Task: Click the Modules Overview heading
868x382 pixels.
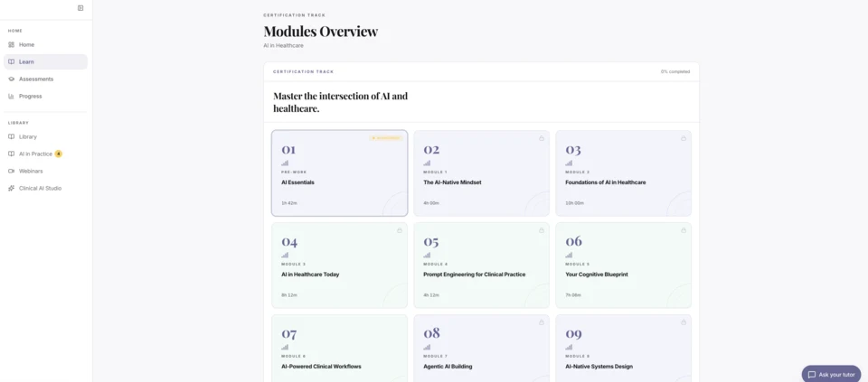Action: (320, 32)
